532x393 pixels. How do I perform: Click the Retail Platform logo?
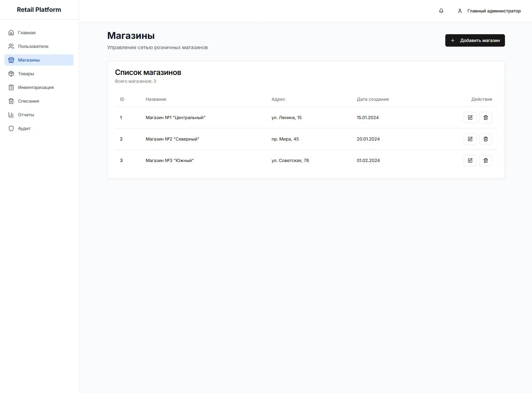pos(39,9)
